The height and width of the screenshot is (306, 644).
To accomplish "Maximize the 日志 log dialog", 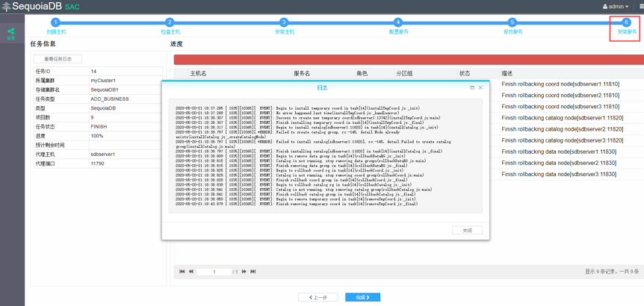I will click(472, 87).
